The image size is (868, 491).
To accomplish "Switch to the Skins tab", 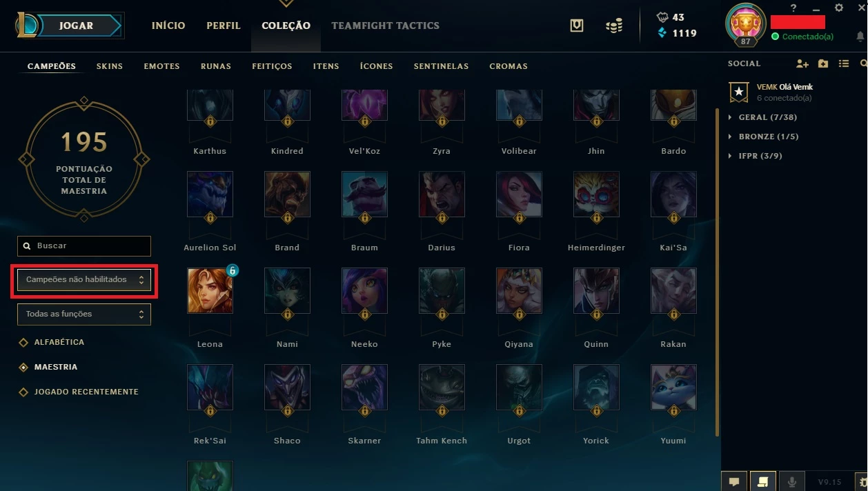I will 110,66.
